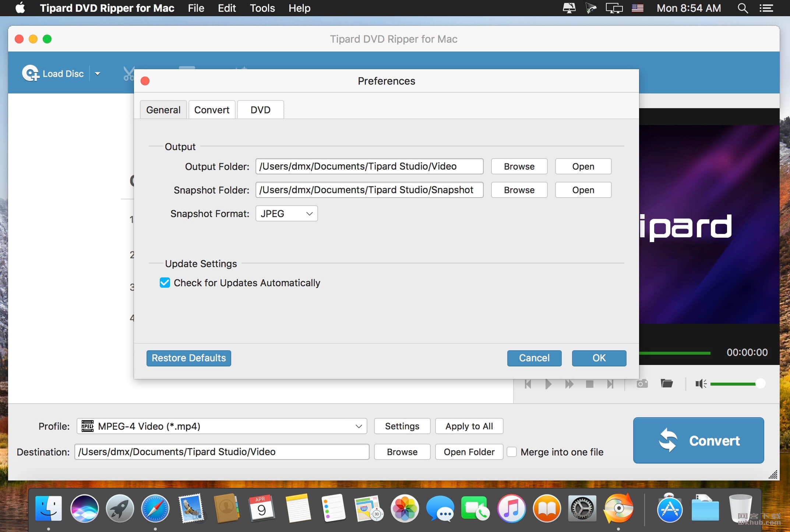This screenshot has height=532, width=790.
Task: Confirm Preferences with OK
Action: (x=599, y=358)
